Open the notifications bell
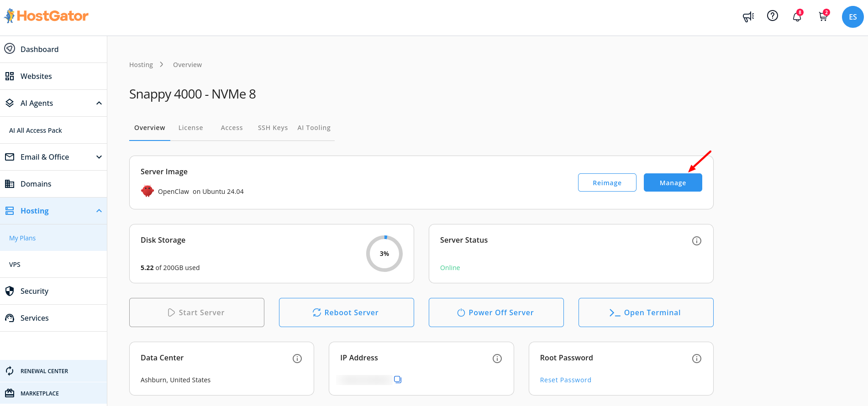The height and width of the screenshot is (406, 868). [797, 16]
